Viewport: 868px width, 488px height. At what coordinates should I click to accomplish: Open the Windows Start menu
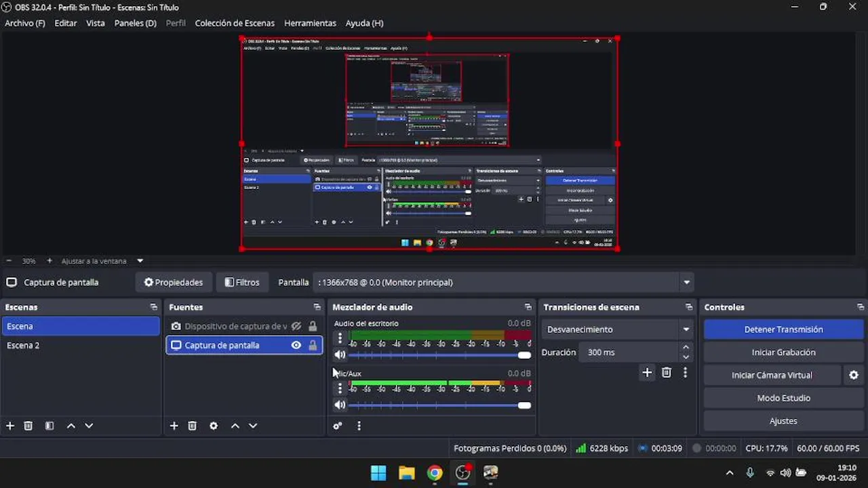pyautogui.click(x=378, y=473)
